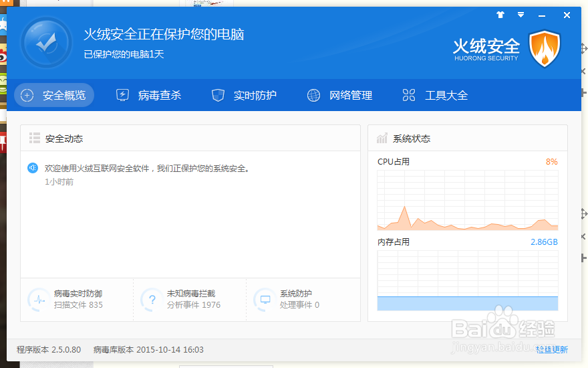Close the Huorong Security window
Image resolution: width=588 pixels, height=368 pixels.
pyautogui.click(x=567, y=15)
